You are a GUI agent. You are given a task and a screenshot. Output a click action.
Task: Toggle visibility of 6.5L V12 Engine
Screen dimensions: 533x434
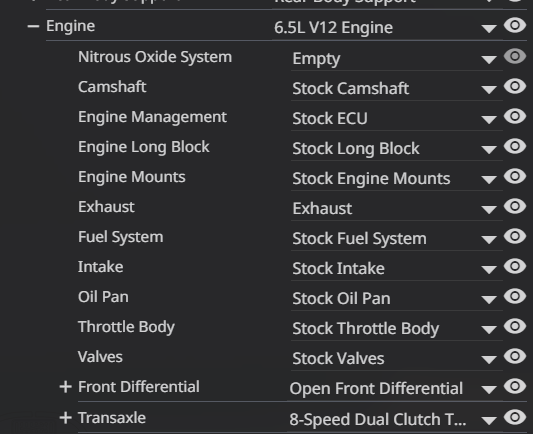tap(515, 26)
